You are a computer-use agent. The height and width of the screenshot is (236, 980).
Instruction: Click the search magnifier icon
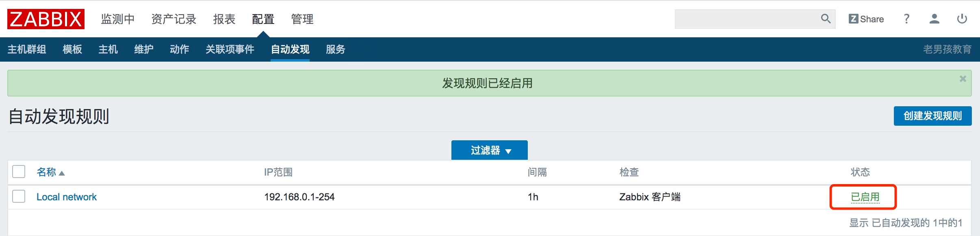(x=826, y=19)
